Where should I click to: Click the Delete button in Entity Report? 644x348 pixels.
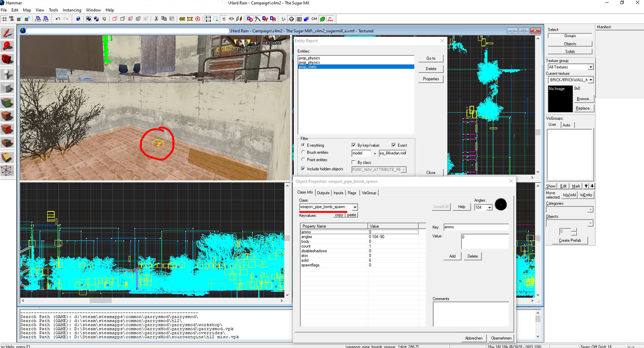[x=431, y=68]
